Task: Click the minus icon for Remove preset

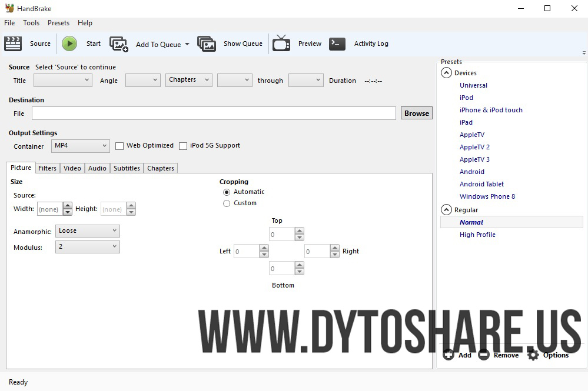Action: [484, 355]
